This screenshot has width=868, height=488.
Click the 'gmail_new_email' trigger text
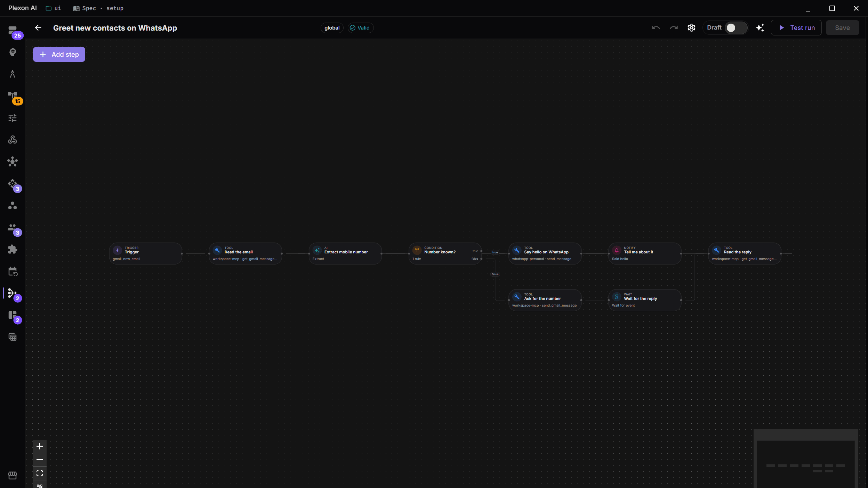tap(127, 259)
